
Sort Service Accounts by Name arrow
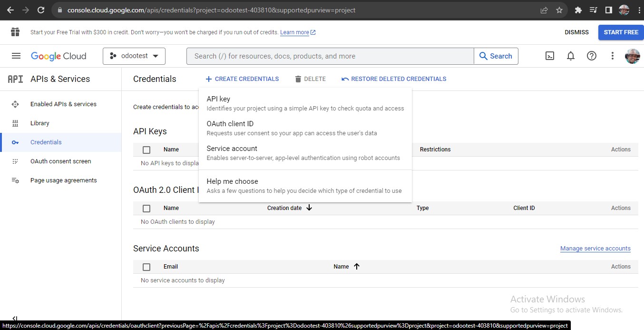(x=357, y=266)
